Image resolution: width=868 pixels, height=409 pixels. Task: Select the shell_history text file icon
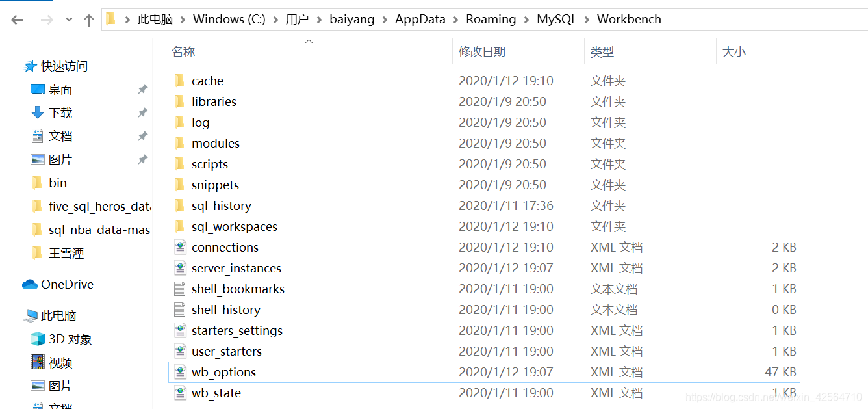click(180, 310)
